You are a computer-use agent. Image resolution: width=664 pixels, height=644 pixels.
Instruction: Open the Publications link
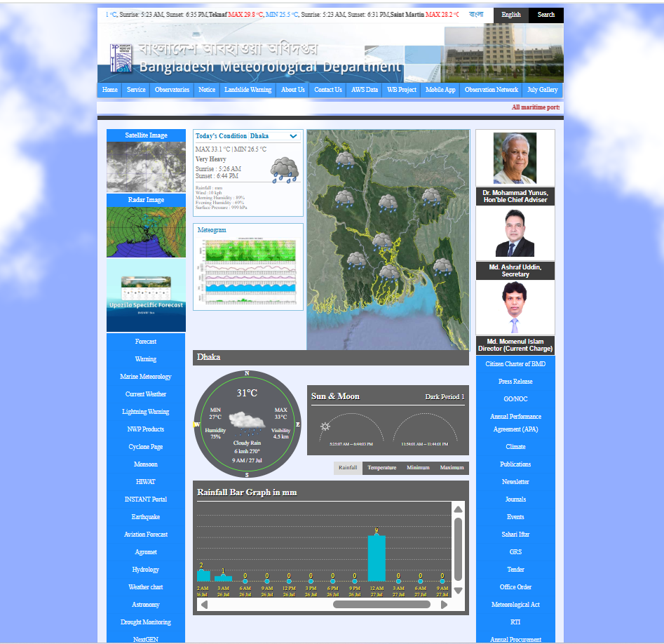pyautogui.click(x=515, y=464)
